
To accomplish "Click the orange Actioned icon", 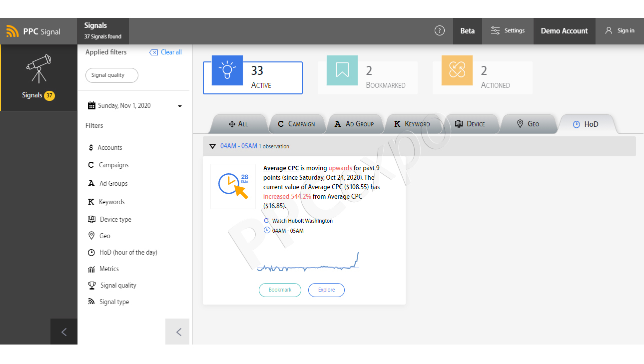I will point(457,70).
